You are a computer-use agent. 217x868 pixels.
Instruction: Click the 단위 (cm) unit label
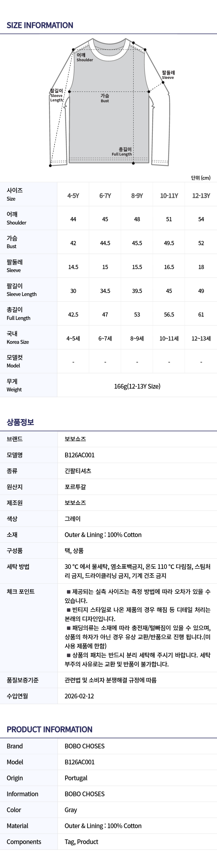[x=200, y=178]
